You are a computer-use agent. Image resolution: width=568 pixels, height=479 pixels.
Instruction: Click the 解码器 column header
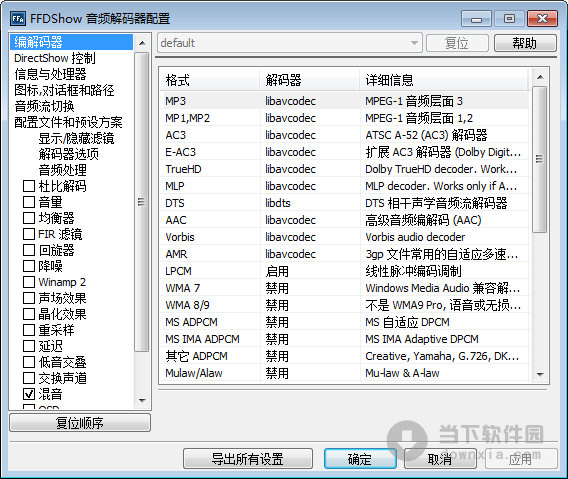[x=310, y=80]
